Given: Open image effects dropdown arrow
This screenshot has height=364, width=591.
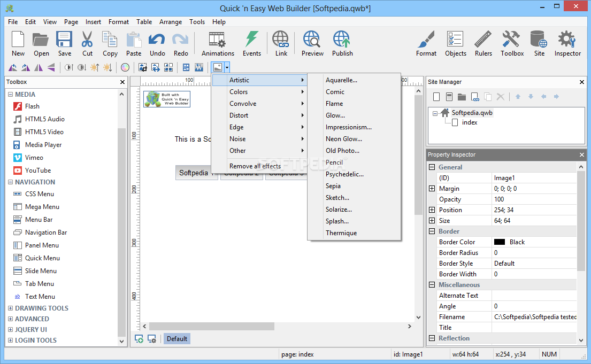Looking at the screenshot, I should (x=227, y=67).
